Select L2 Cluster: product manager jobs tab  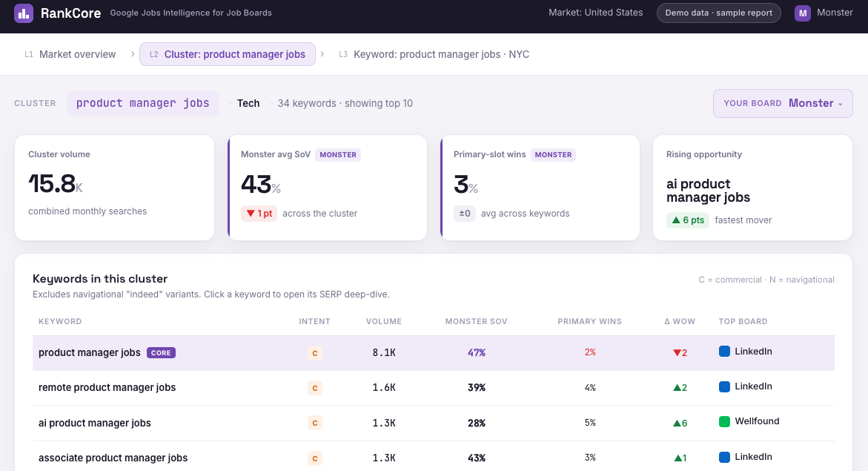[228, 54]
